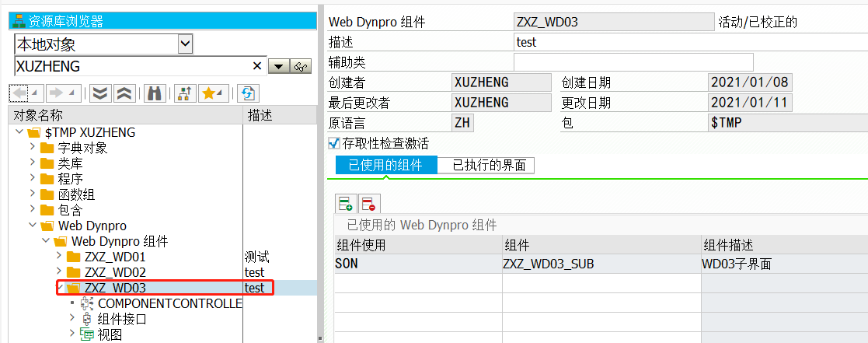Expand the 字典对象 folder
Screen dimensions: 868x343
tap(33, 148)
